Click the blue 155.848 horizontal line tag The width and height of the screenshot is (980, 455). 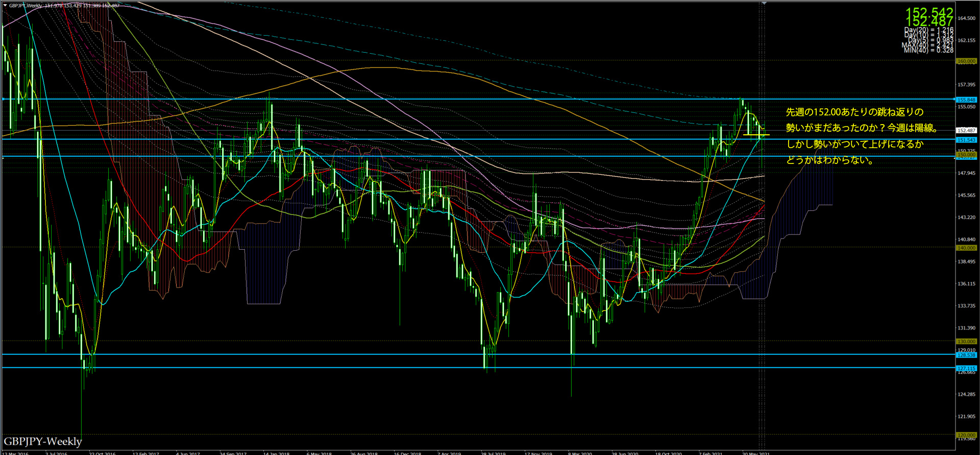click(966, 100)
